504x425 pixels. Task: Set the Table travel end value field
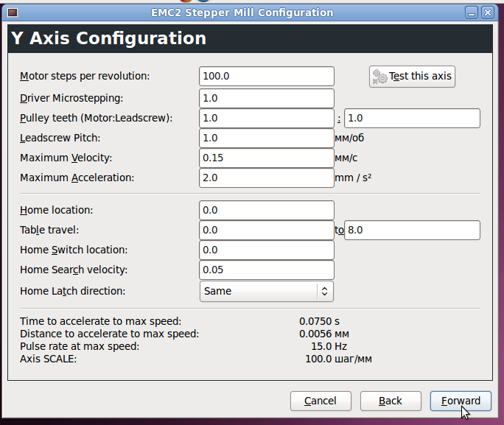pos(412,230)
